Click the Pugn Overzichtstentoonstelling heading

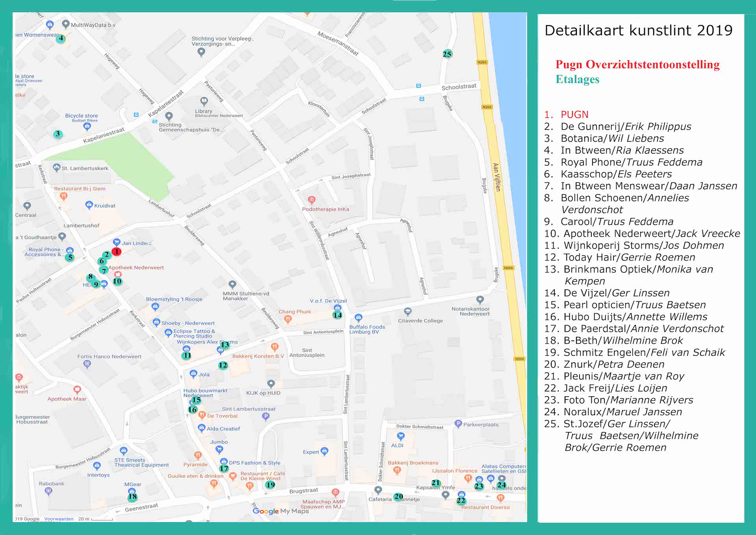tap(637, 65)
